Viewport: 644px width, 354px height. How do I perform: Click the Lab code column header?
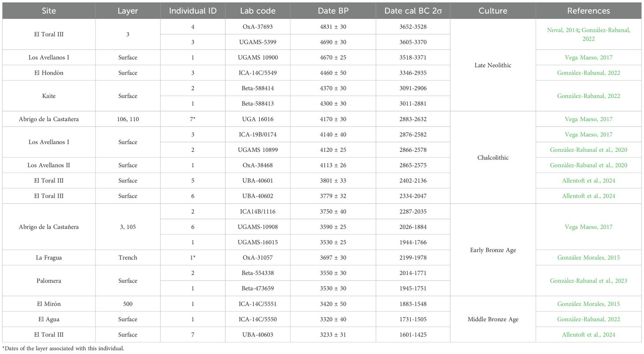pos(258,11)
